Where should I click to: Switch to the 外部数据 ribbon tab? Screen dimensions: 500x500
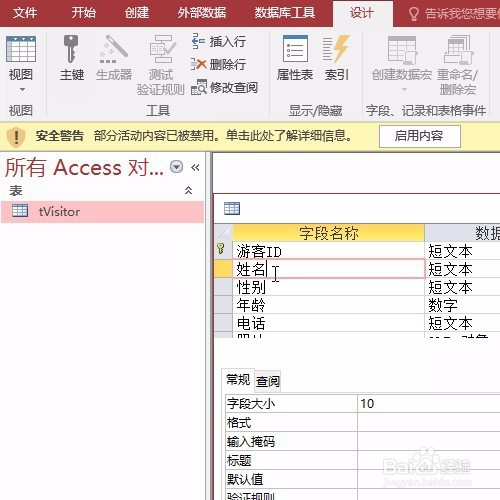click(x=202, y=13)
